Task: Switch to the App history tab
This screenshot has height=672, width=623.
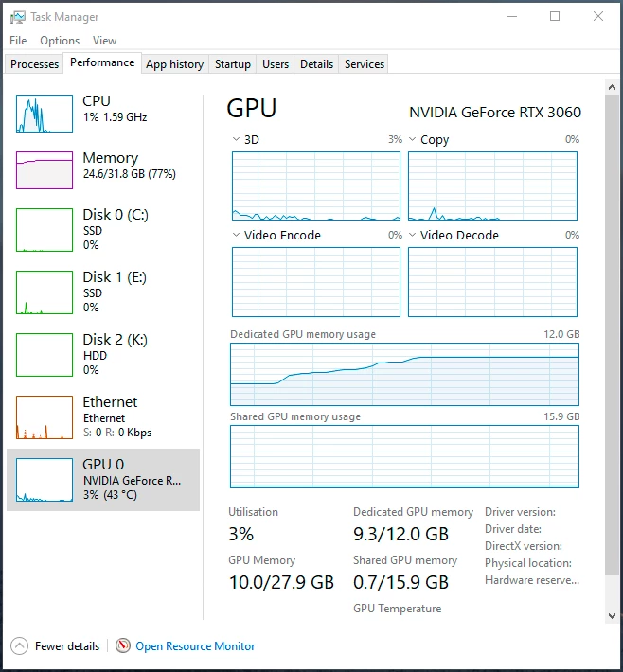Action: pos(174,64)
